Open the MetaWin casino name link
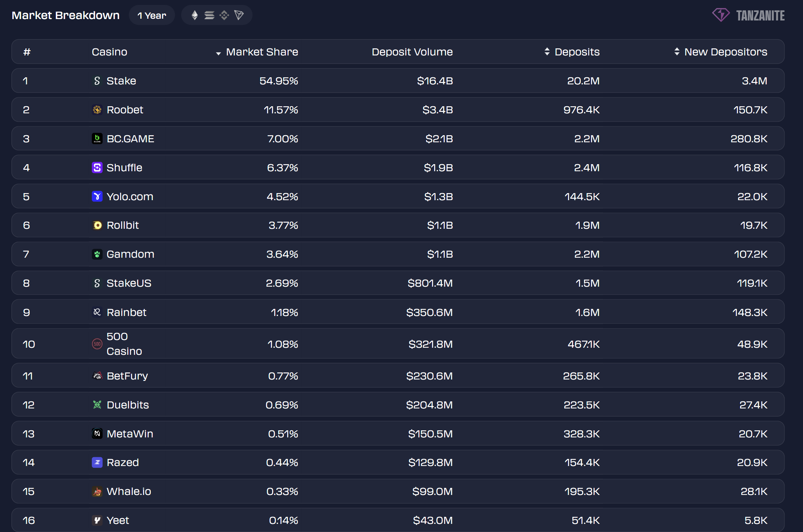803x532 pixels. click(130, 434)
